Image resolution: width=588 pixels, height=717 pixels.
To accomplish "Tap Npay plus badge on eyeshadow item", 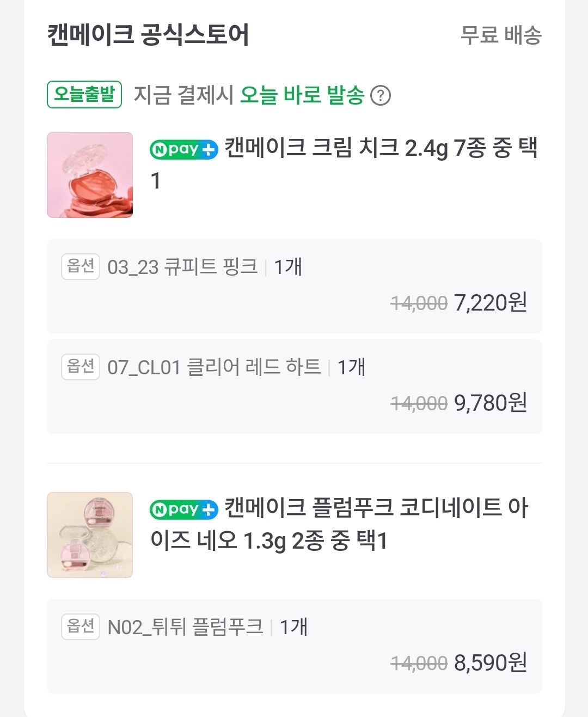I will click(x=184, y=509).
